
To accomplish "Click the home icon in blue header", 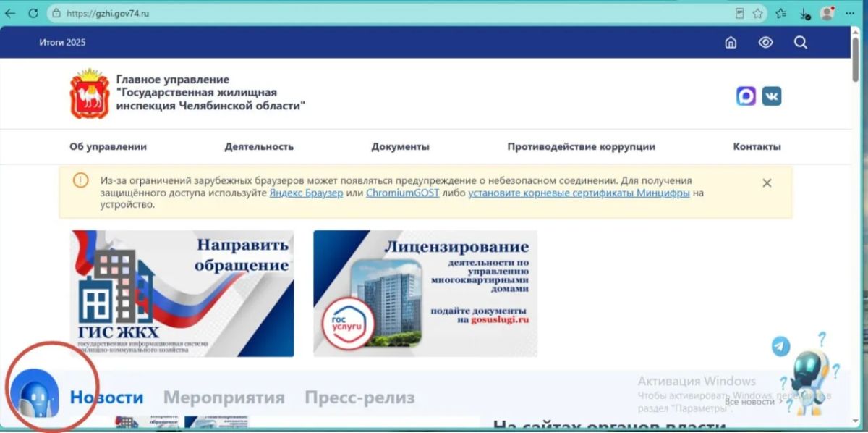I will tap(731, 43).
